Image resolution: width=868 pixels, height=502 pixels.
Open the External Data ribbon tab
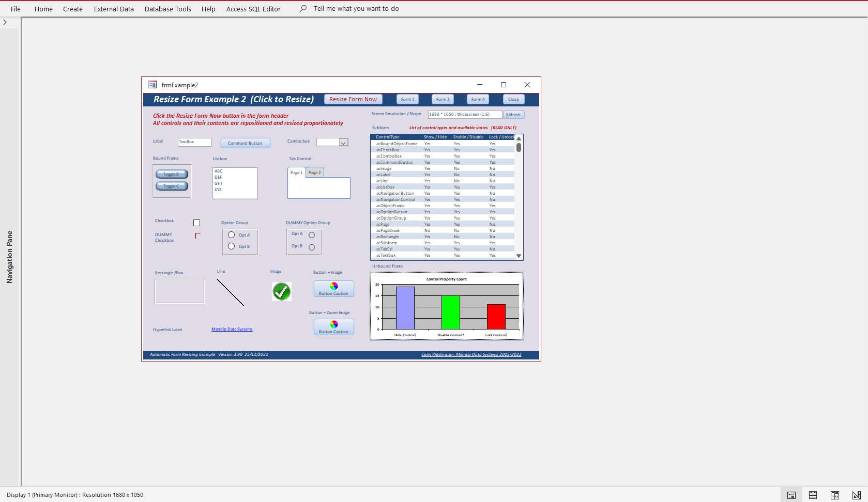[x=114, y=9]
